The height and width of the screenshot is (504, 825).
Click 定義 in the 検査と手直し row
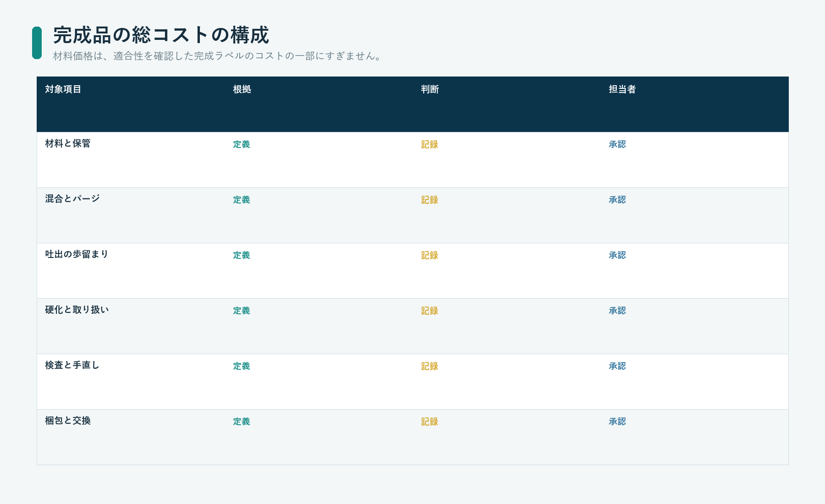click(x=242, y=366)
